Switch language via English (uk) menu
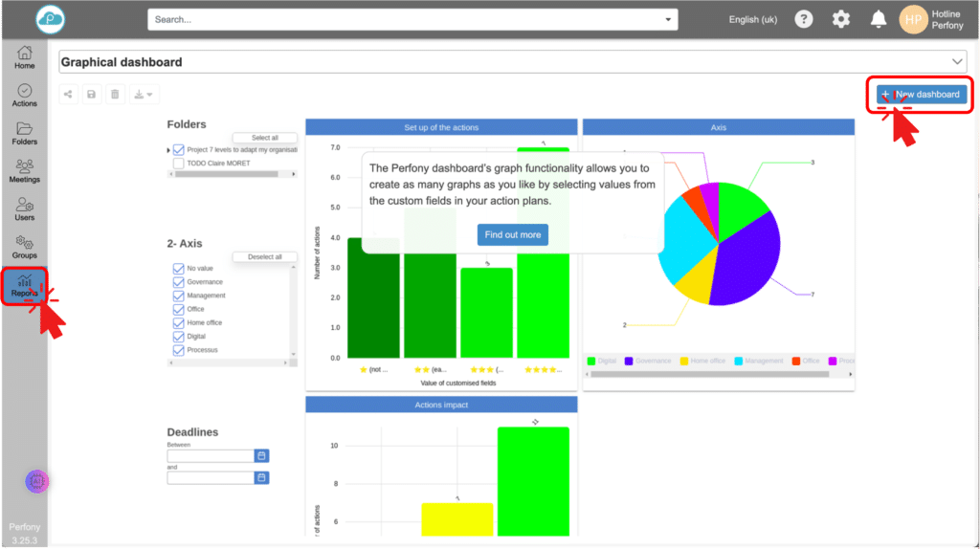980x549 pixels. (x=752, y=19)
